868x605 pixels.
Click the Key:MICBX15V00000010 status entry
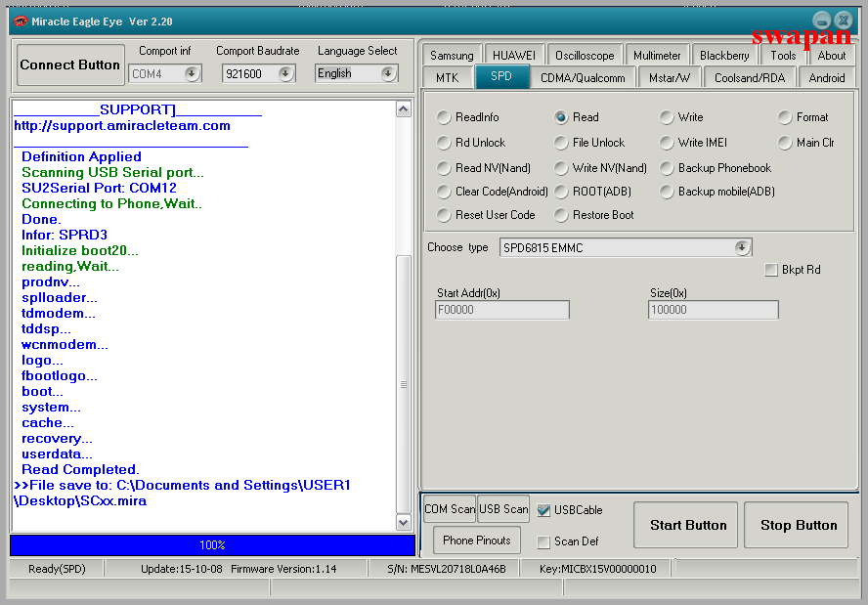click(x=598, y=569)
